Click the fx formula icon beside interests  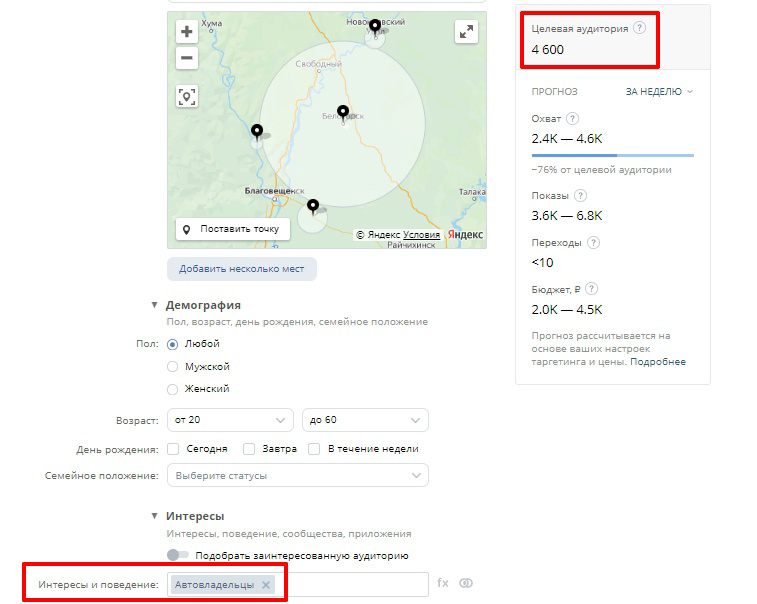point(443,583)
